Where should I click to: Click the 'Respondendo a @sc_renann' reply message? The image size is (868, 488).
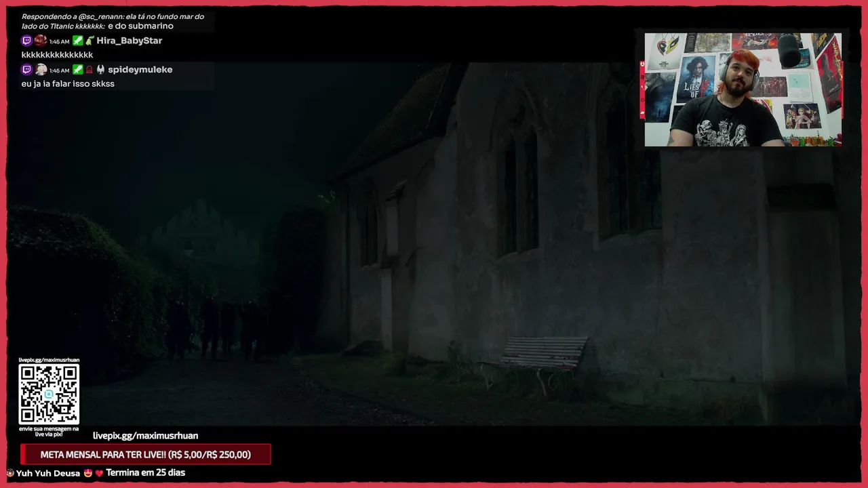click(x=113, y=21)
